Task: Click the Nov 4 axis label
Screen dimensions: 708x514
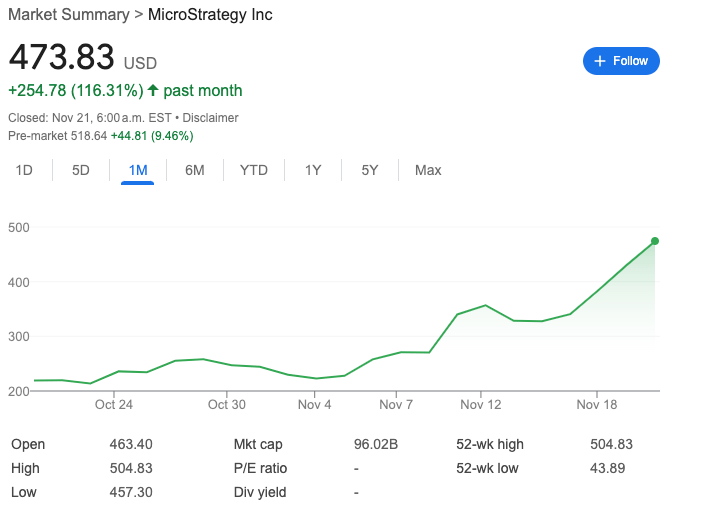Action: (314, 404)
